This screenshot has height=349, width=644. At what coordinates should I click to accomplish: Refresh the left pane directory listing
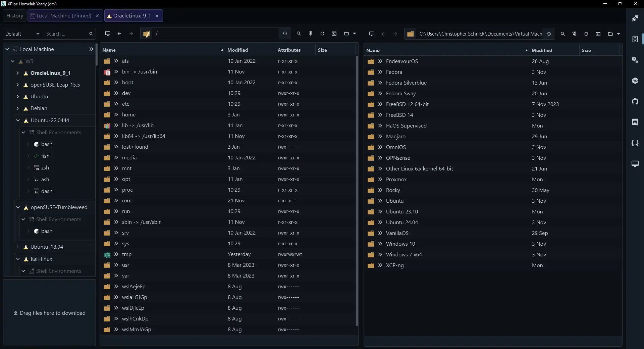(322, 34)
